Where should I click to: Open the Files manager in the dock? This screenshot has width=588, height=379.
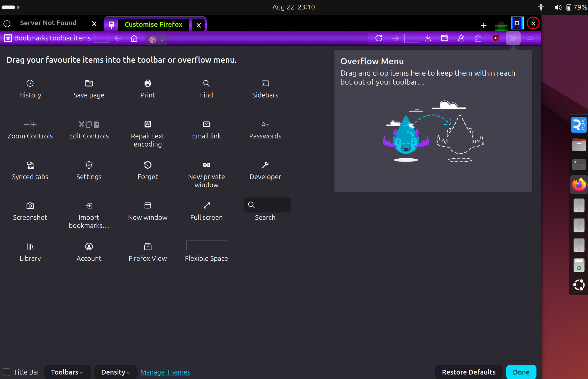[x=579, y=145]
